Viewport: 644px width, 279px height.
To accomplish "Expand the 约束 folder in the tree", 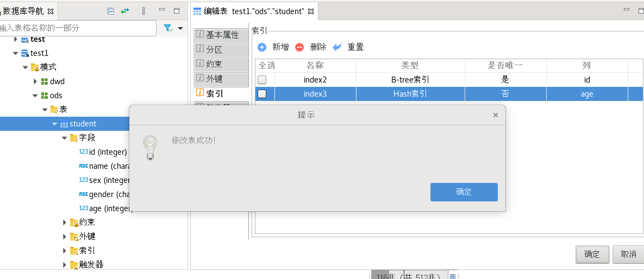I will (64, 223).
